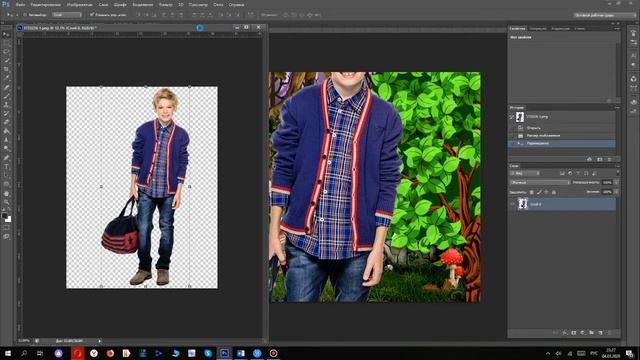Select the history snapshot row
The height and width of the screenshot is (360, 640).
pos(563,117)
